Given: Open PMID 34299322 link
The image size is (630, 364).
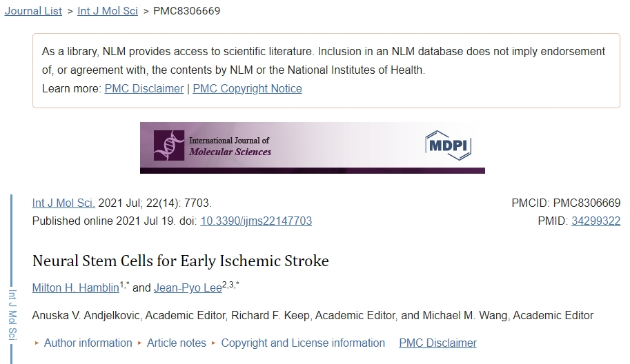Looking at the screenshot, I should coord(595,221).
